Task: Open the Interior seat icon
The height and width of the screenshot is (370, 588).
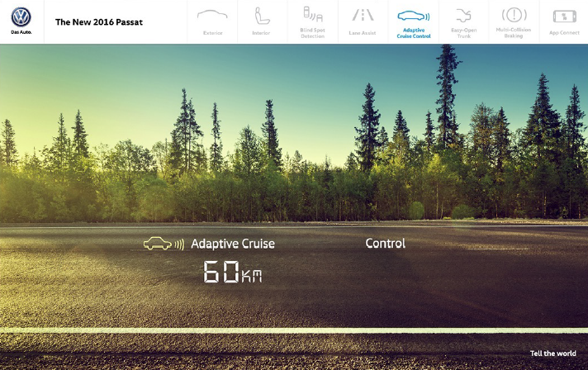Action: tap(261, 15)
